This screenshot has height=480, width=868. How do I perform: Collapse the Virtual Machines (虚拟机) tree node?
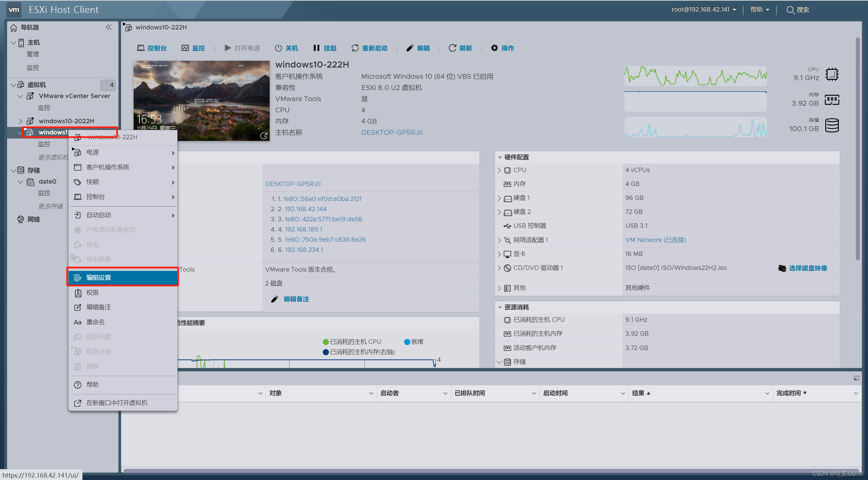14,85
